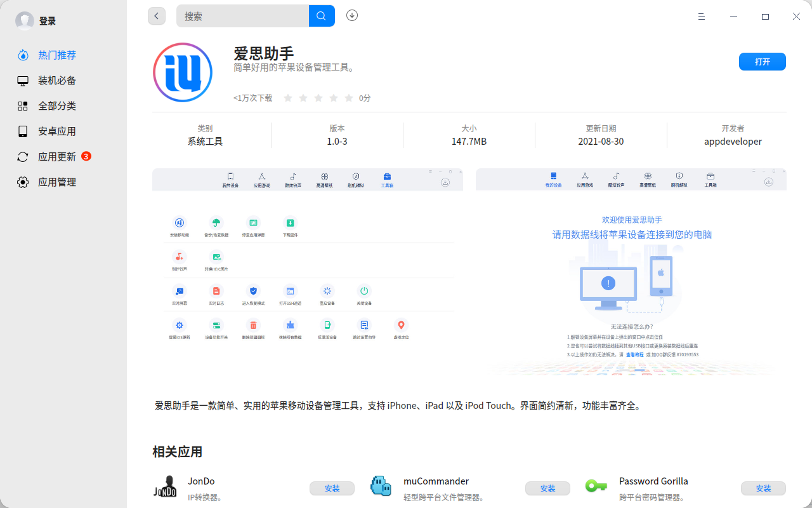This screenshot has height=508, width=812.
Task: Click the <1万次下载 download count
Action: tap(252, 98)
